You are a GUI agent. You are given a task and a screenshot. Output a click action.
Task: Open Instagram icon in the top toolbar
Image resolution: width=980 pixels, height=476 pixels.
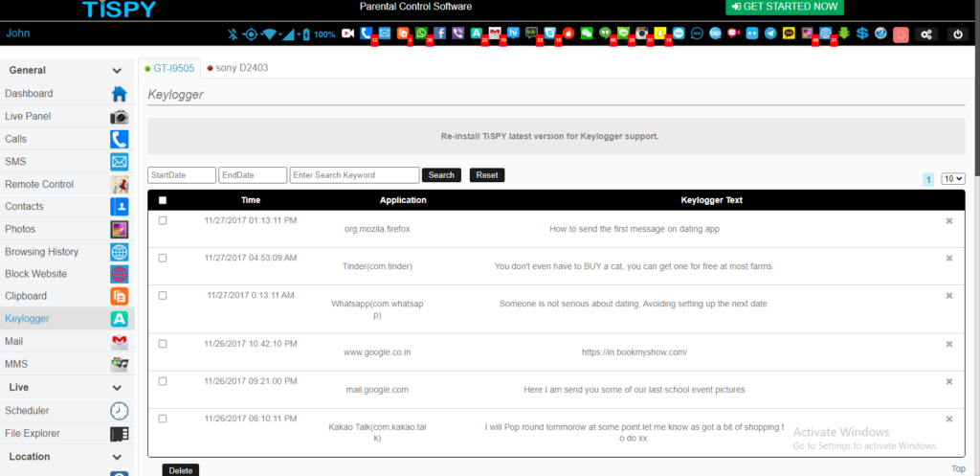point(642,34)
